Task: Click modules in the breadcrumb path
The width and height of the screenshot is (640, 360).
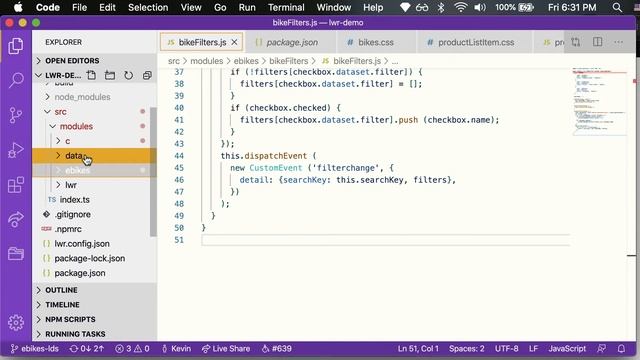Action: [x=207, y=61]
